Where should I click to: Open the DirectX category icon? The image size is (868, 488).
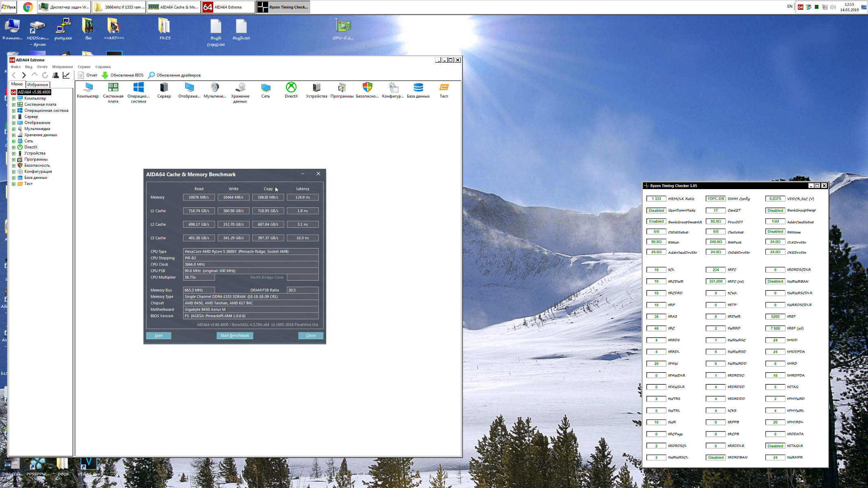(x=291, y=88)
